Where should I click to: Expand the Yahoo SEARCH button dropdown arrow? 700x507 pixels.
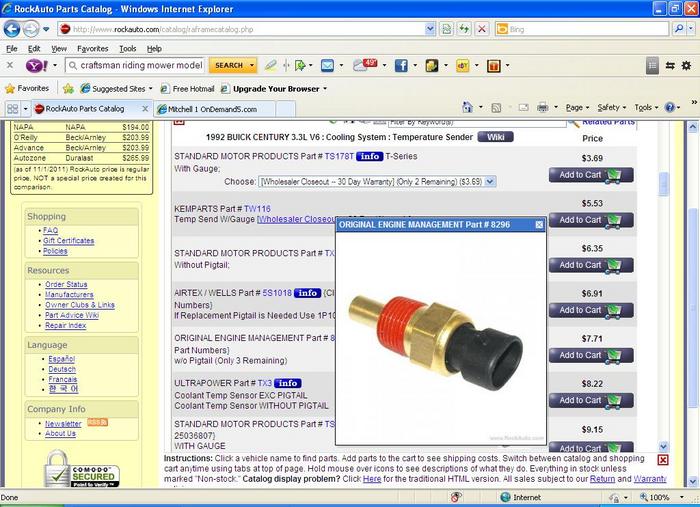pos(252,66)
